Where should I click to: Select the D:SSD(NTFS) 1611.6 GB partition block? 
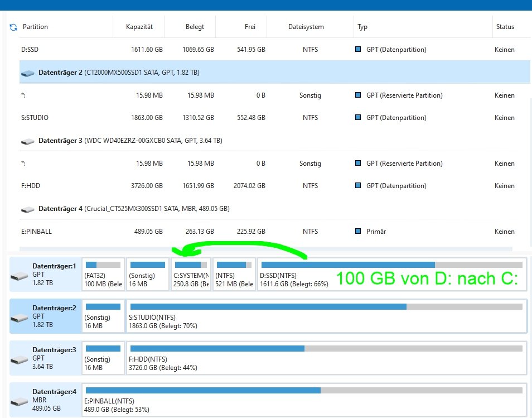point(392,275)
